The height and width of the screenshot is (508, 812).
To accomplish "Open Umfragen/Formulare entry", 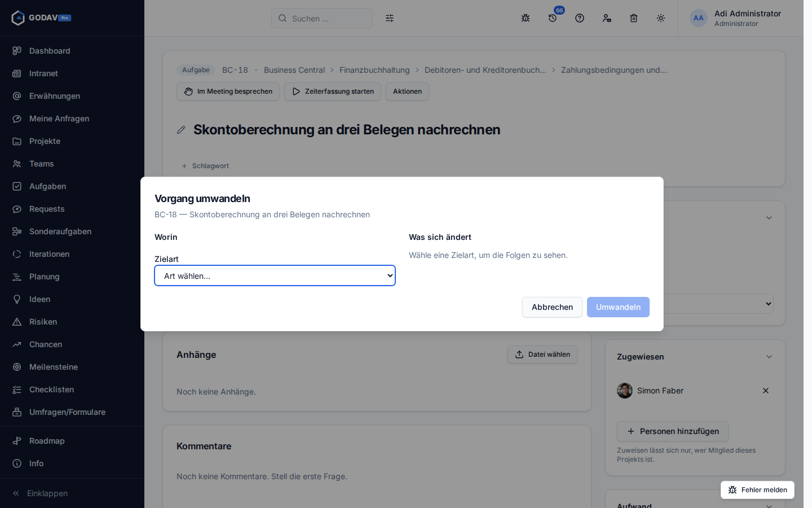I will tap(72, 412).
